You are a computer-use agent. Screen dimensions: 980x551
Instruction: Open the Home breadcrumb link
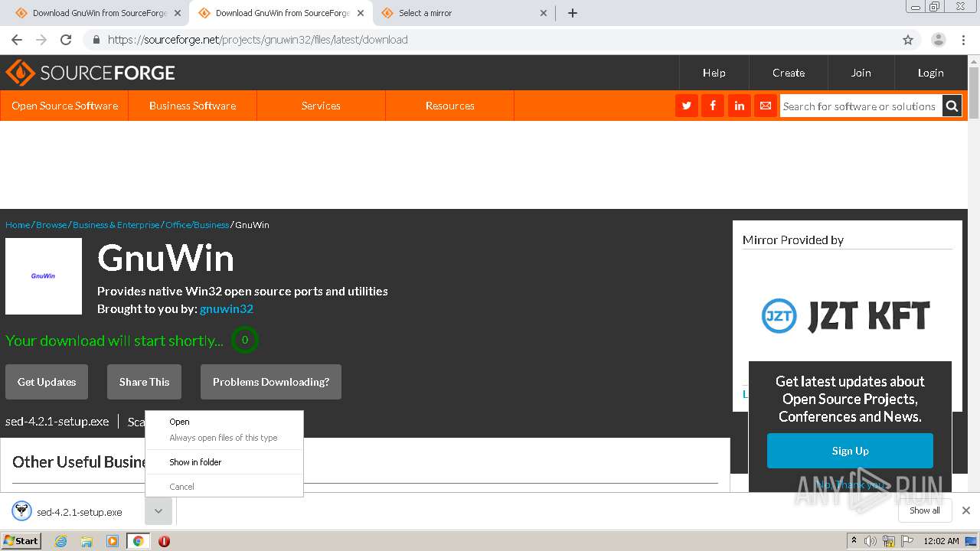point(18,225)
